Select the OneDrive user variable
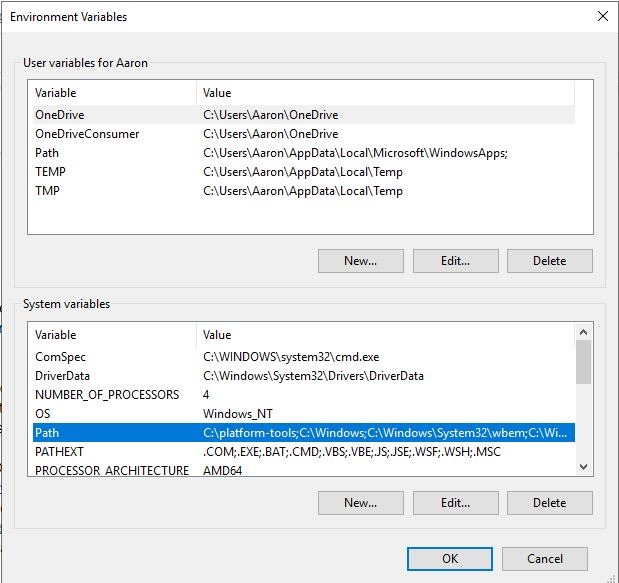This screenshot has height=583, width=619. click(x=304, y=115)
